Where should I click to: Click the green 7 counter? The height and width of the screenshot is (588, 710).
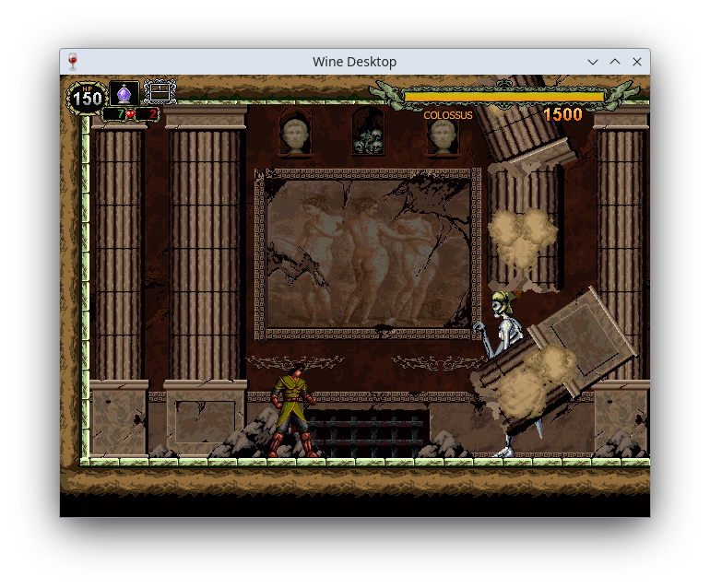pos(120,114)
